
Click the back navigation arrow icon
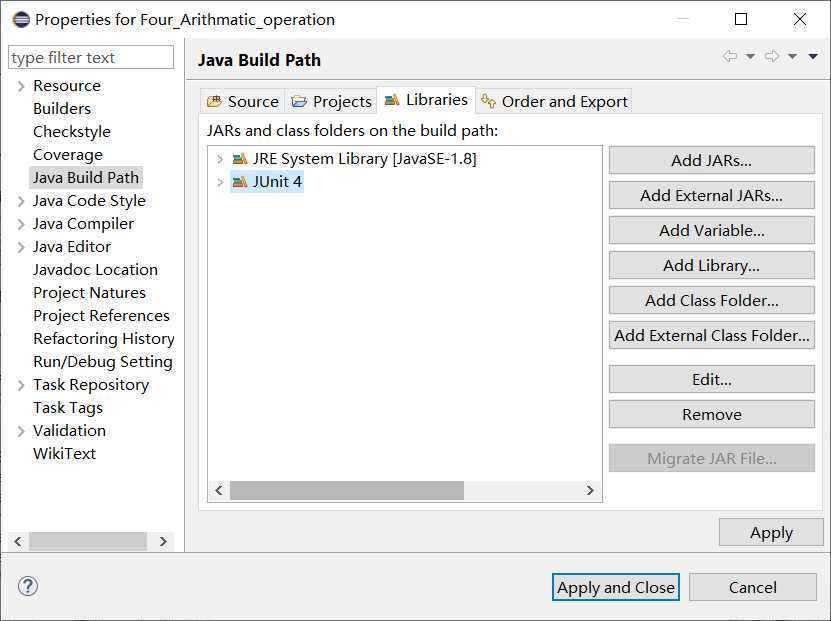click(730, 57)
